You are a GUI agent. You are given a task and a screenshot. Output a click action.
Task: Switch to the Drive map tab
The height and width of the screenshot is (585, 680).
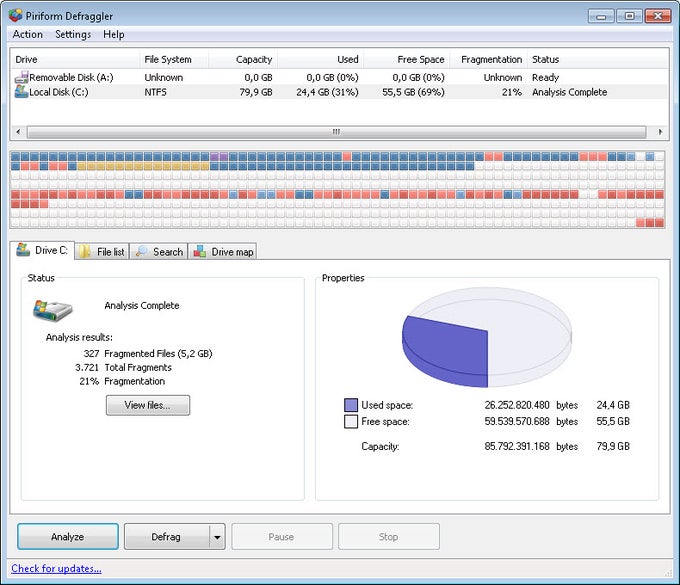coord(222,252)
